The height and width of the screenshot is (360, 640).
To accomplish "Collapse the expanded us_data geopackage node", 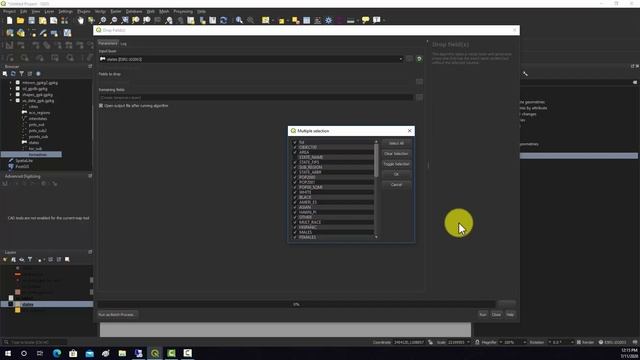I will pyautogui.click(x=11, y=100).
